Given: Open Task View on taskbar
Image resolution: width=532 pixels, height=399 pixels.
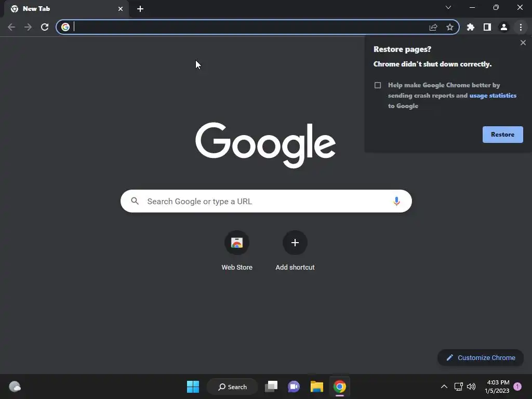Looking at the screenshot, I should 271,387.
